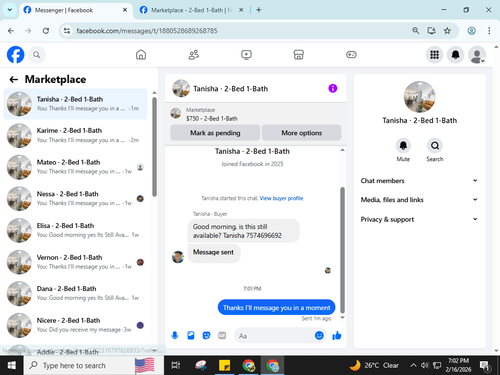The width and height of the screenshot is (500, 375).
Task: Send a thumbs-up like
Action: [337, 335]
